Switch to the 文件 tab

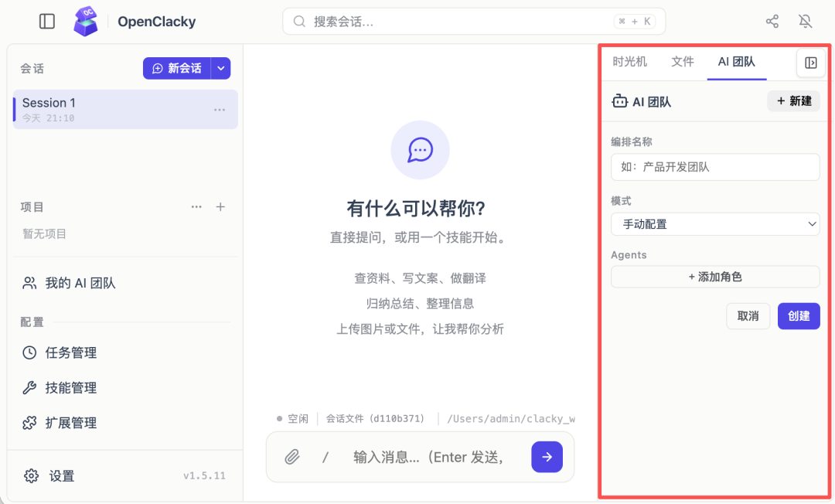683,62
